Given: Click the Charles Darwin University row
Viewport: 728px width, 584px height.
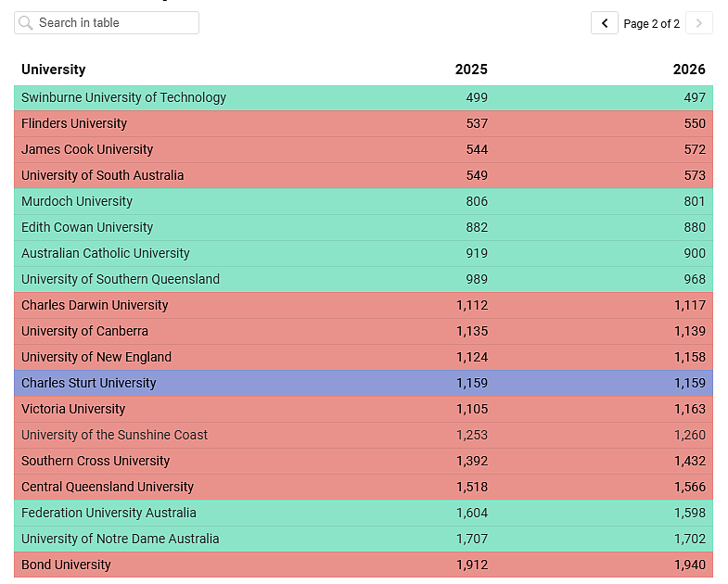Looking at the screenshot, I should click(364, 306).
